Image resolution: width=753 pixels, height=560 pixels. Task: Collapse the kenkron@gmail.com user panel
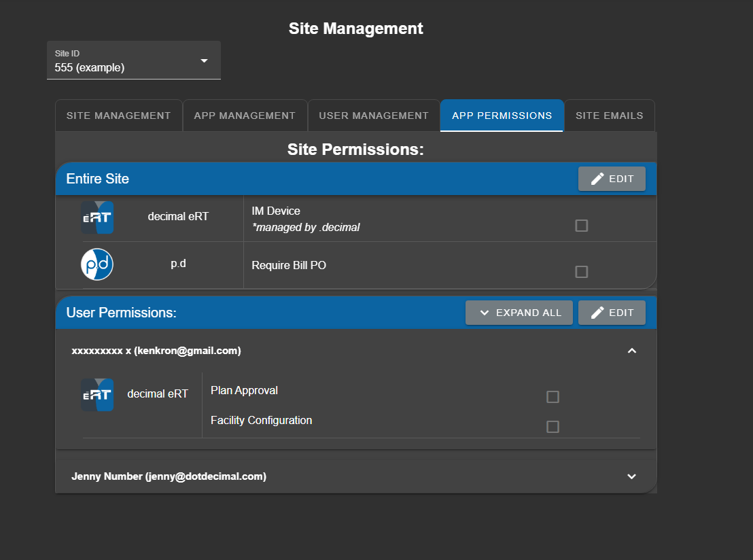click(x=631, y=351)
